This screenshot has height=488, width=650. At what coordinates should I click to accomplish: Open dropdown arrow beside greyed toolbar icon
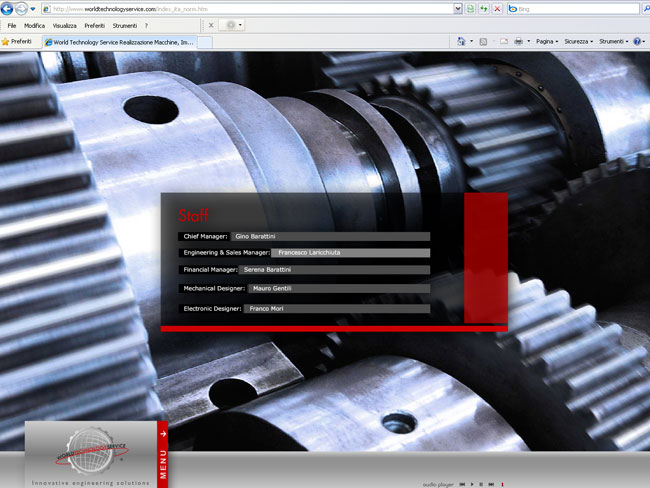[240, 25]
